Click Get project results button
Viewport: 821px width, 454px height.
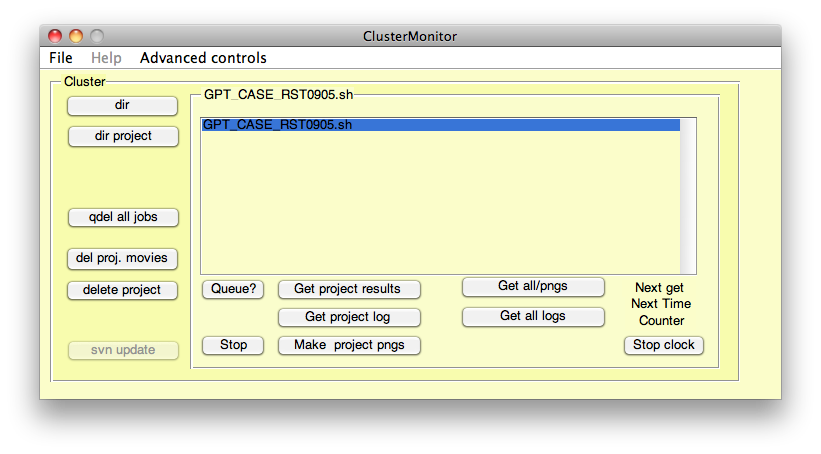348,289
